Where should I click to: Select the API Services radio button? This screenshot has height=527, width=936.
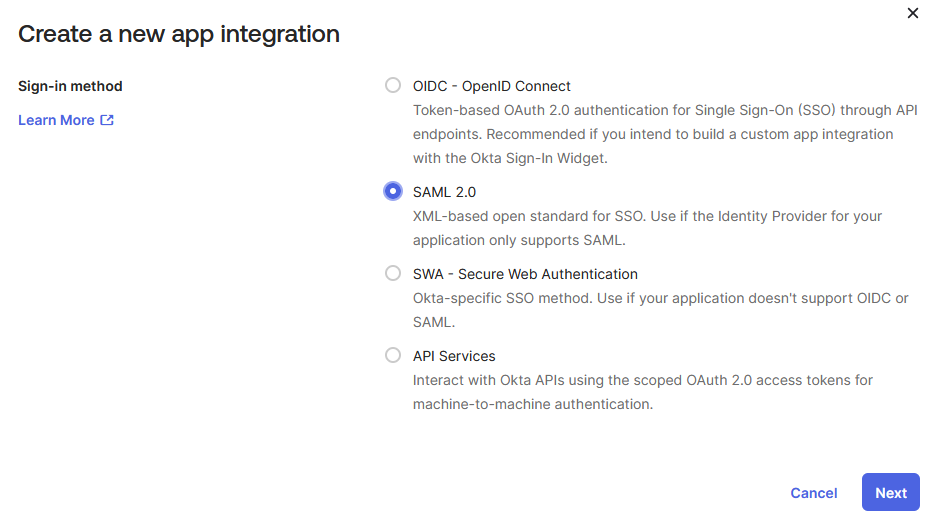tap(393, 356)
